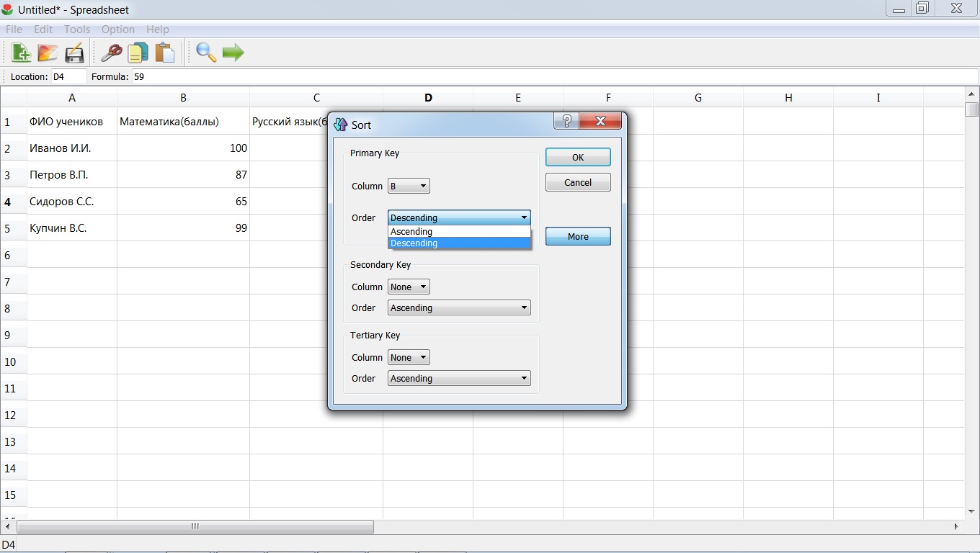Select cell "Купчин В.С."
980x553 pixels.
tap(72, 228)
